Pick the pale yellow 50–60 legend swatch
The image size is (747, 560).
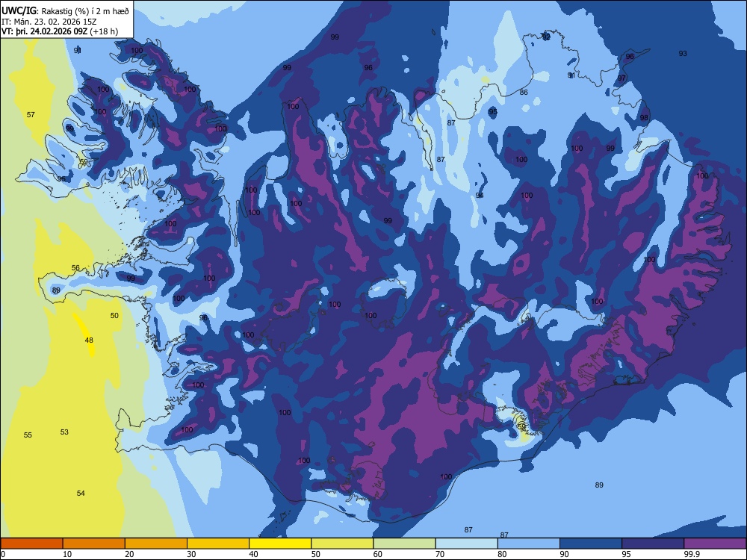pos(342,544)
